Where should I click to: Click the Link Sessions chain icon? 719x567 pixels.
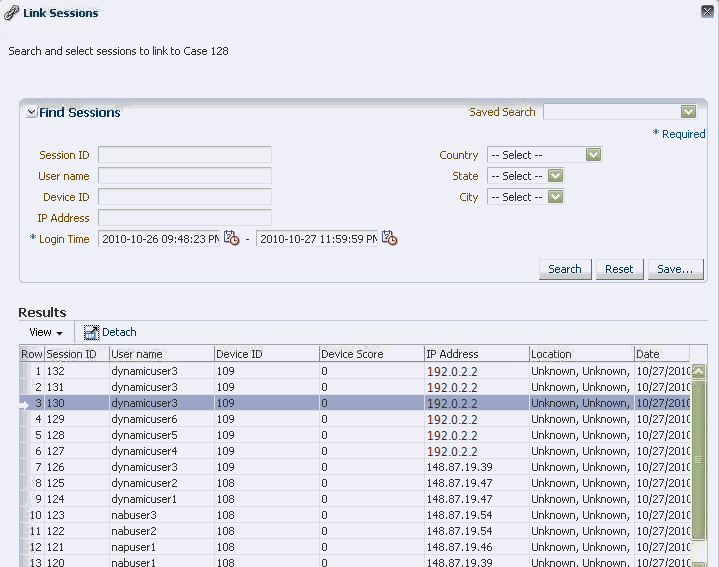click(x=11, y=13)
